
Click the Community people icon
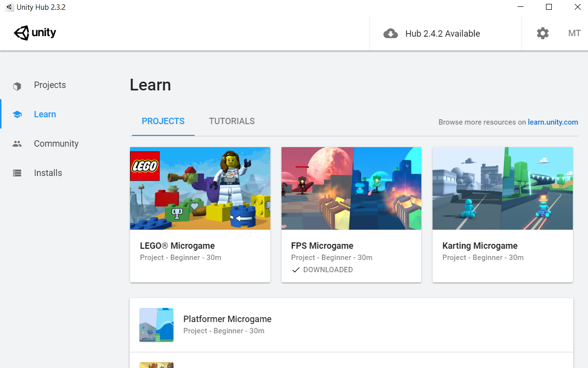coord(17,144)
